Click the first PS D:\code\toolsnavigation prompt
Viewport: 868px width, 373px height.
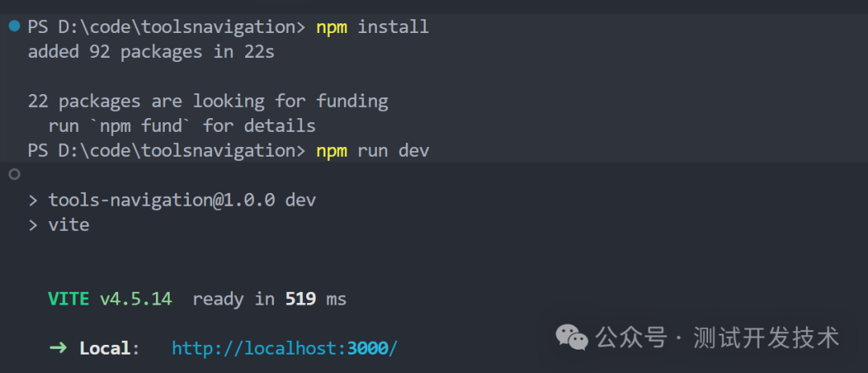click(166, 27)
